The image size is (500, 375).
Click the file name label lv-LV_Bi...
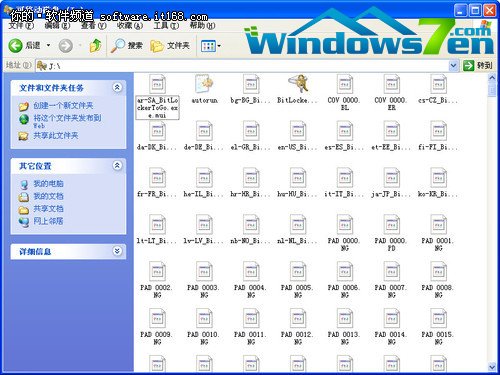[x=204, y=241]
